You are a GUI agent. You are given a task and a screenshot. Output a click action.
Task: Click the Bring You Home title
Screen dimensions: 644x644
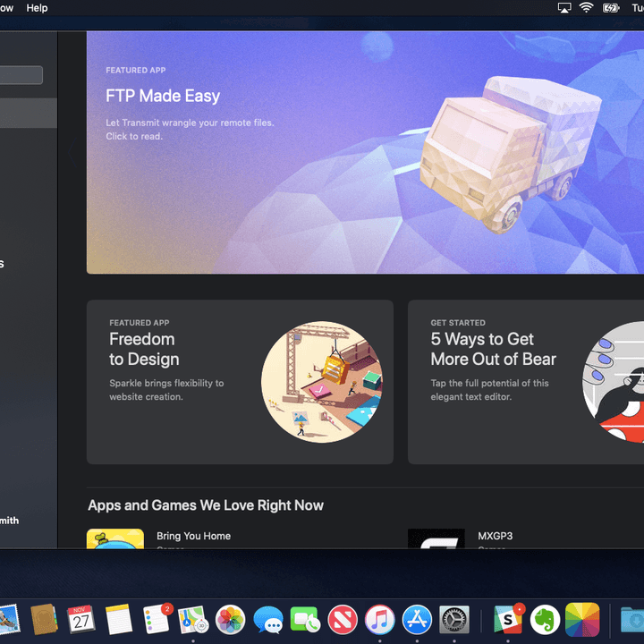pos(193,536)
